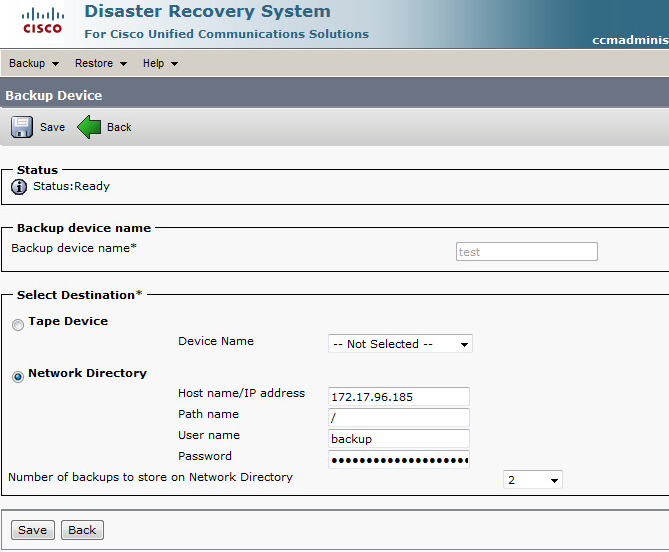Click the bottom Save button
Image resolution: width=669 pixels, height=552 pixels.
[x=33, y=530]
